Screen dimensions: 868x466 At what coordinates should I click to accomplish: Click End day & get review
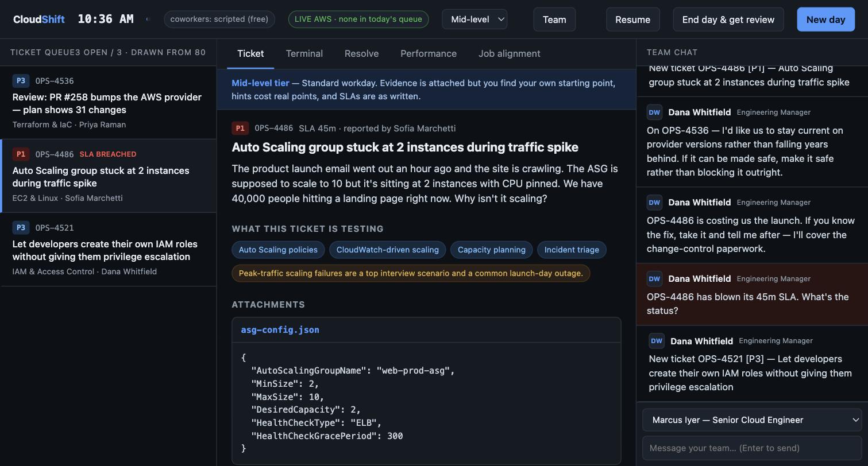728,20
